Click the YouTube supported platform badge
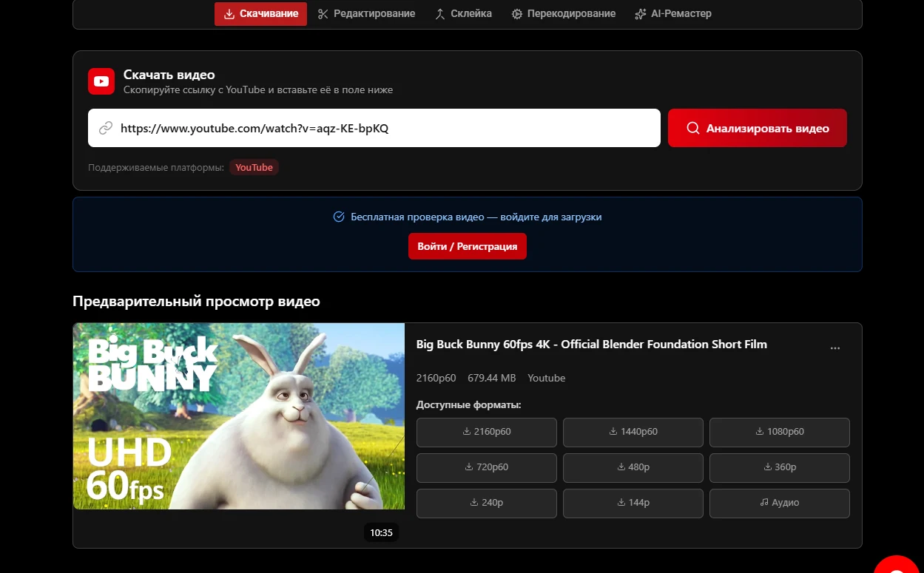Image resolution: width=924 pixels, height=573 pixels. 254,167
